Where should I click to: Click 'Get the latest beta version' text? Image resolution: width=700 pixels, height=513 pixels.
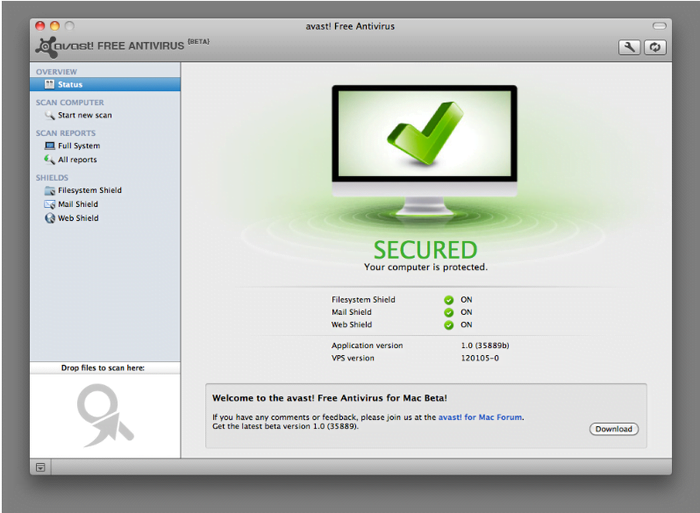[285, 426]
